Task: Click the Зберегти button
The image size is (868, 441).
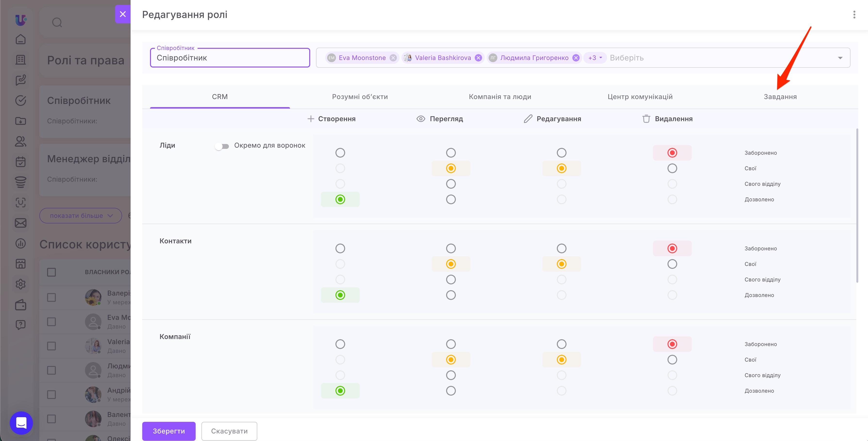Action: coord(169,431)
